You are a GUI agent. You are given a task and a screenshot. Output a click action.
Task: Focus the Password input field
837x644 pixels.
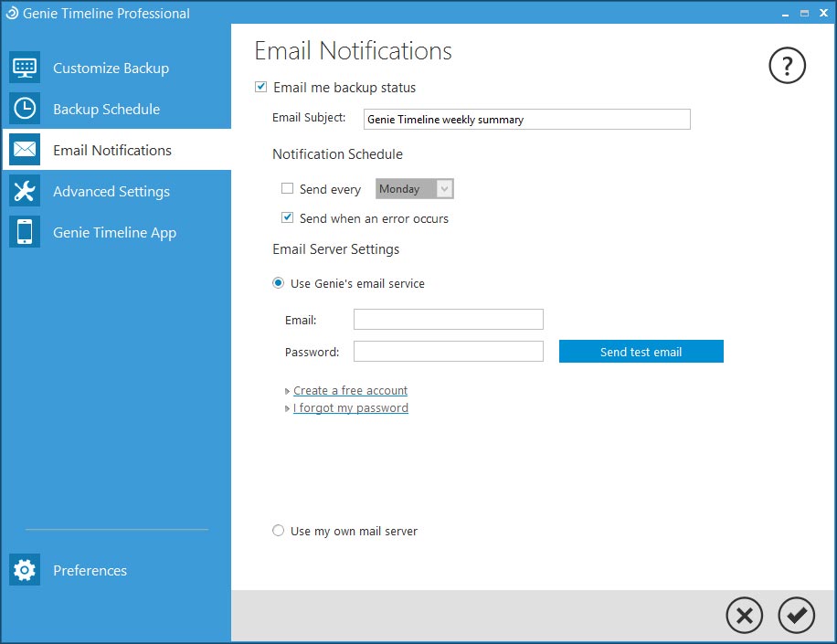[x=449, y=351]
